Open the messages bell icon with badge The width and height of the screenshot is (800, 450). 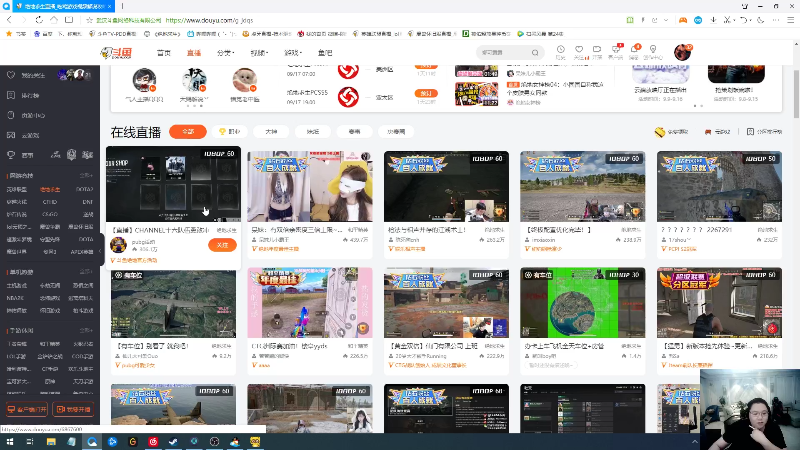(635, 49)
